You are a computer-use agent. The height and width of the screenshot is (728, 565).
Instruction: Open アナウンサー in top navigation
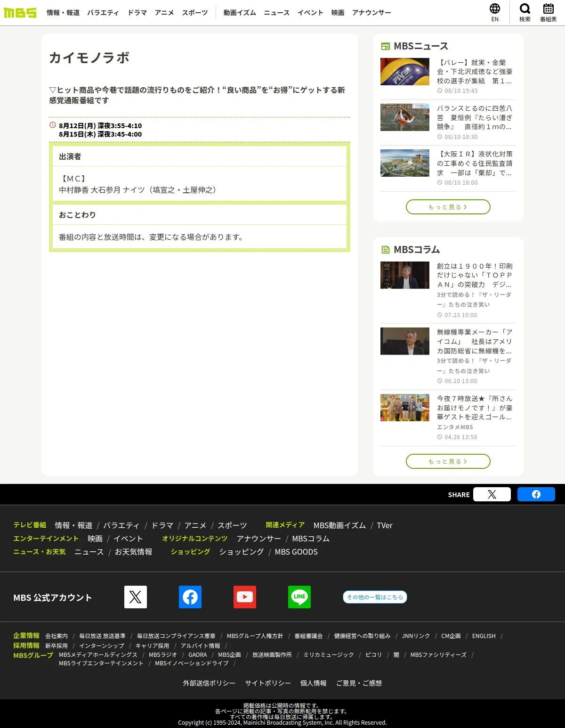pyautogui.click(x=371, y=13)
